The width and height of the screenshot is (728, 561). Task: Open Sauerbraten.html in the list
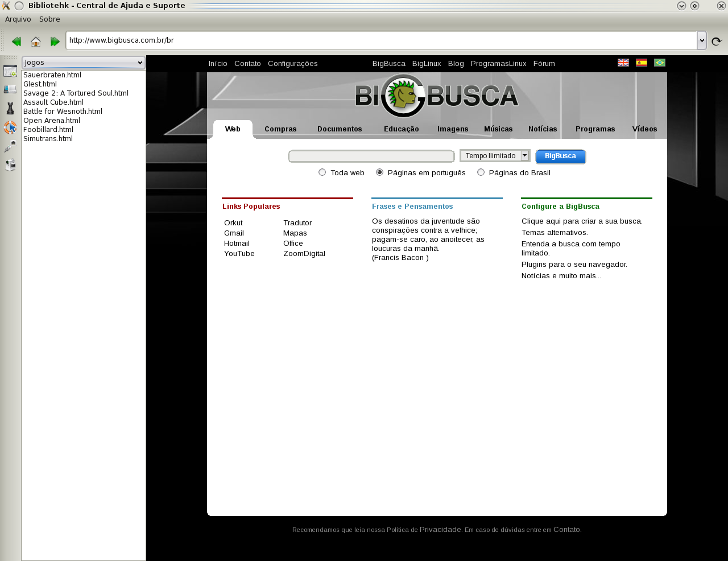pos(52,75)
